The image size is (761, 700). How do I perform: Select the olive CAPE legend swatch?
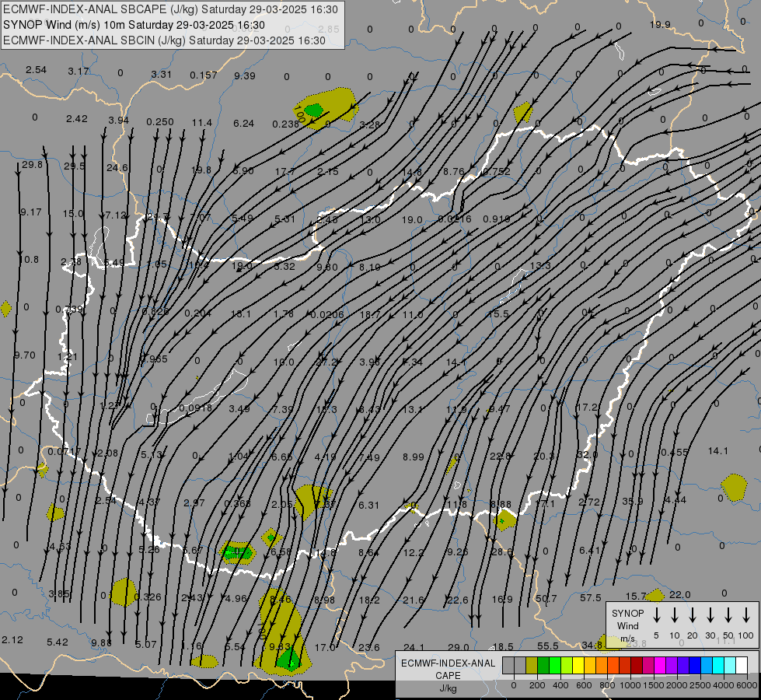pyautogui.click(x=532, y=666)
